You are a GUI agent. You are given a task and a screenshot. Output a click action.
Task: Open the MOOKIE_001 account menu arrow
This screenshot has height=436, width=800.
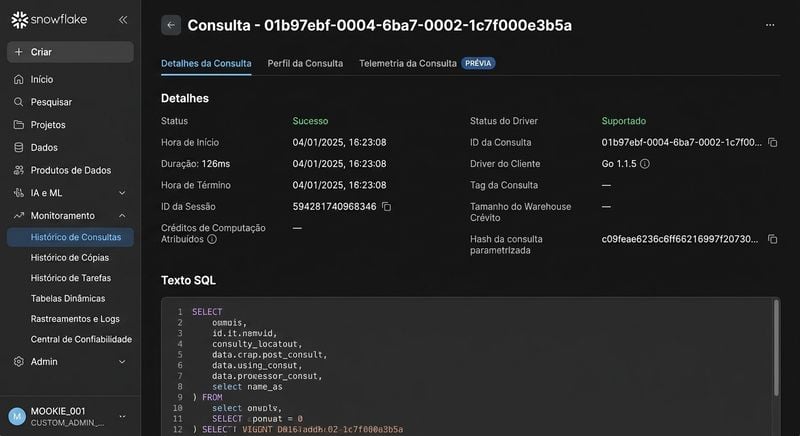pyautogui.click(x=122, y=417)
